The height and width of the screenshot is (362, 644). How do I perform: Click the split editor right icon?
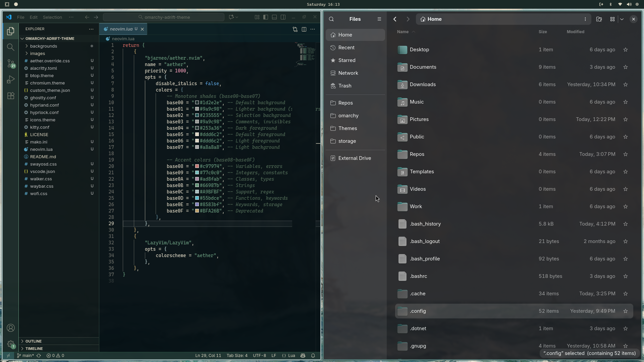tap(304, 29)
